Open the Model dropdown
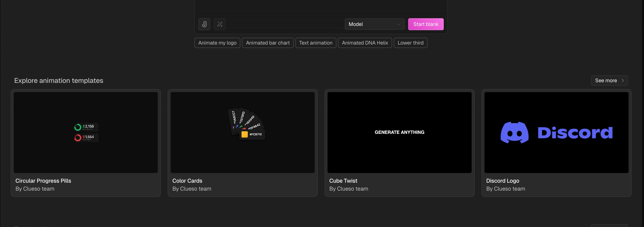Screen dimensions: 644x227 point(375,24)
